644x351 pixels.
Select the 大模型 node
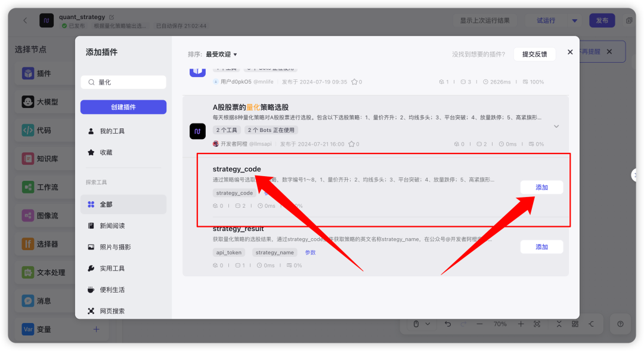tap(45, 101)
